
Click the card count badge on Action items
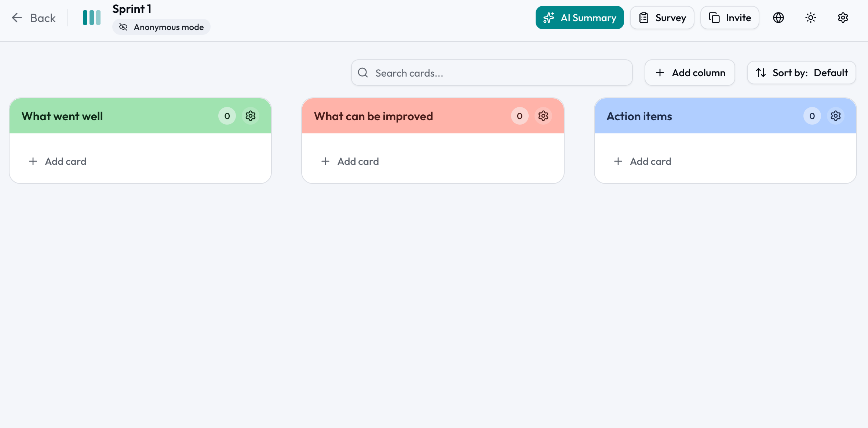pos(812,116)
